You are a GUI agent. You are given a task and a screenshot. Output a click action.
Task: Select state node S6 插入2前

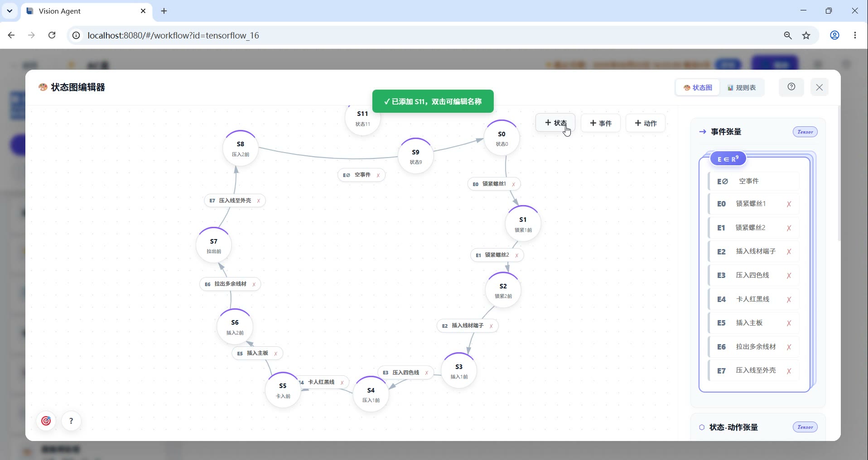pyautogui.click(x=235, y=326)
